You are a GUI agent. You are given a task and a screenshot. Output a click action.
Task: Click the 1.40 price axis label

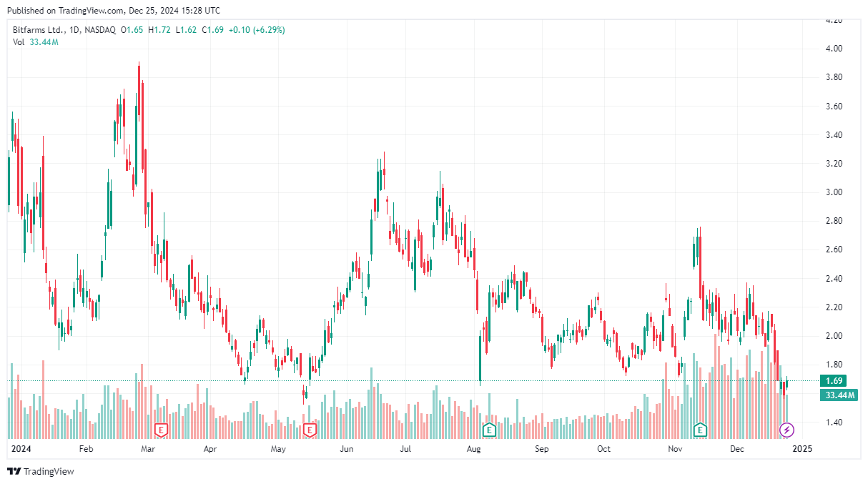[x=834, y=422]
